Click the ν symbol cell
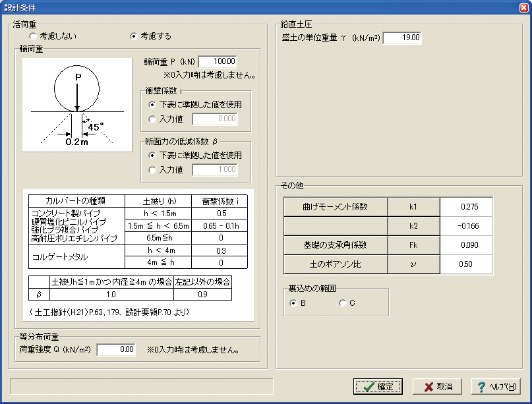The image size is (532, 404). 414,264
